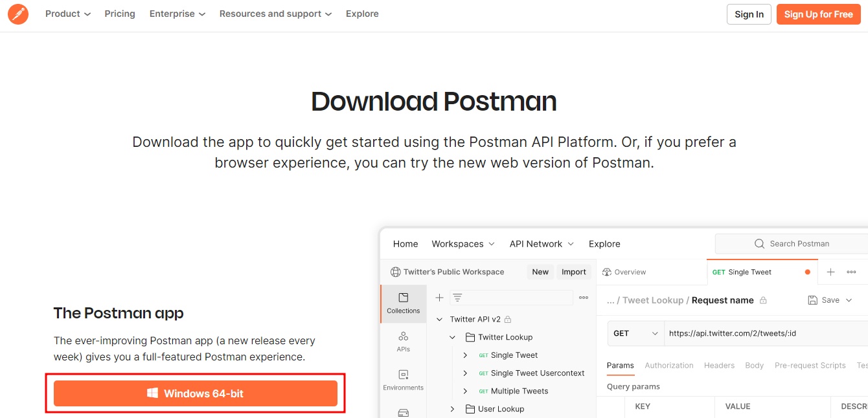Switch to the Headers tab
868x418 pixels.
(x=719, y=366)
